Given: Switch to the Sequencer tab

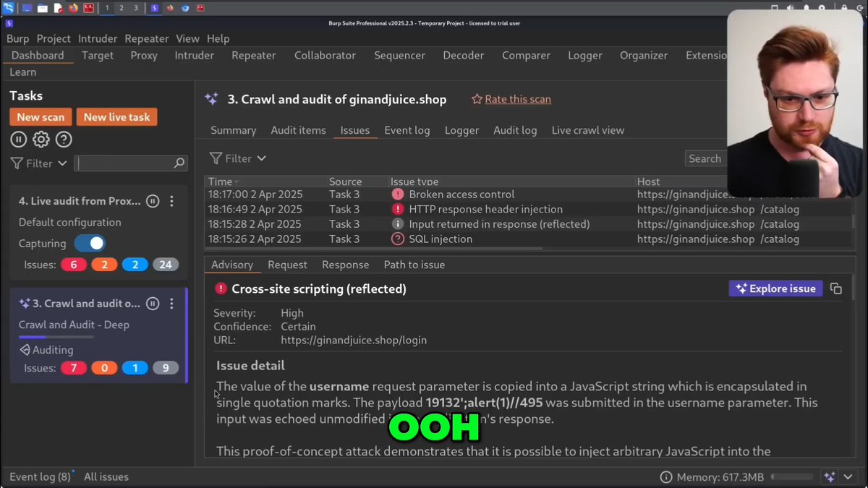Looking at the screenshot, I should click(x=399, y=55).
